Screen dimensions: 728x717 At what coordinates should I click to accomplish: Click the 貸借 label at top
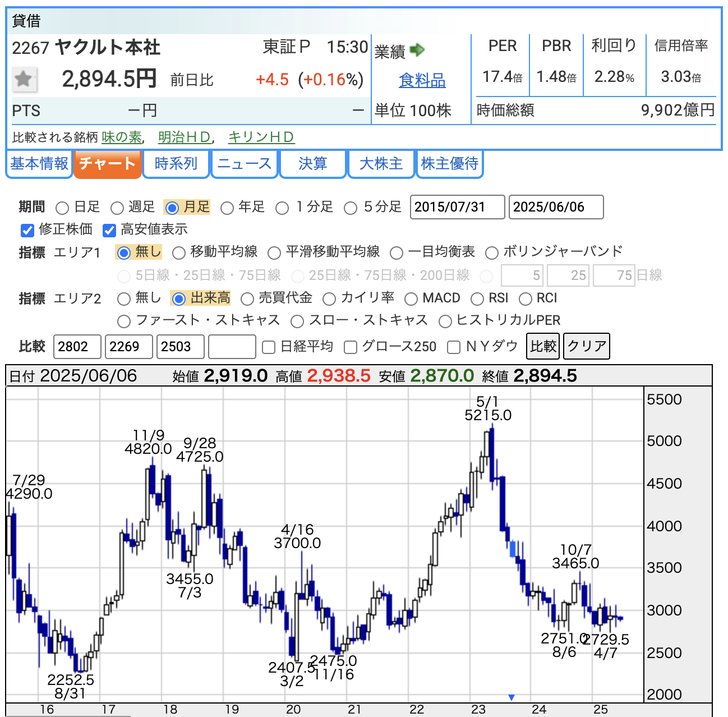pyautogui.click(x=26, y=21)
